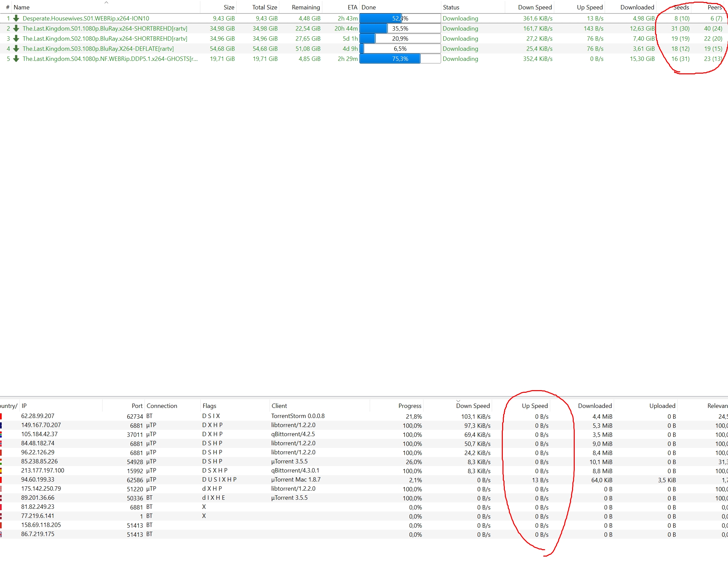The image size is (728, 567).
Task: Select peer 158.69.118.205
Action: (364, 525)
